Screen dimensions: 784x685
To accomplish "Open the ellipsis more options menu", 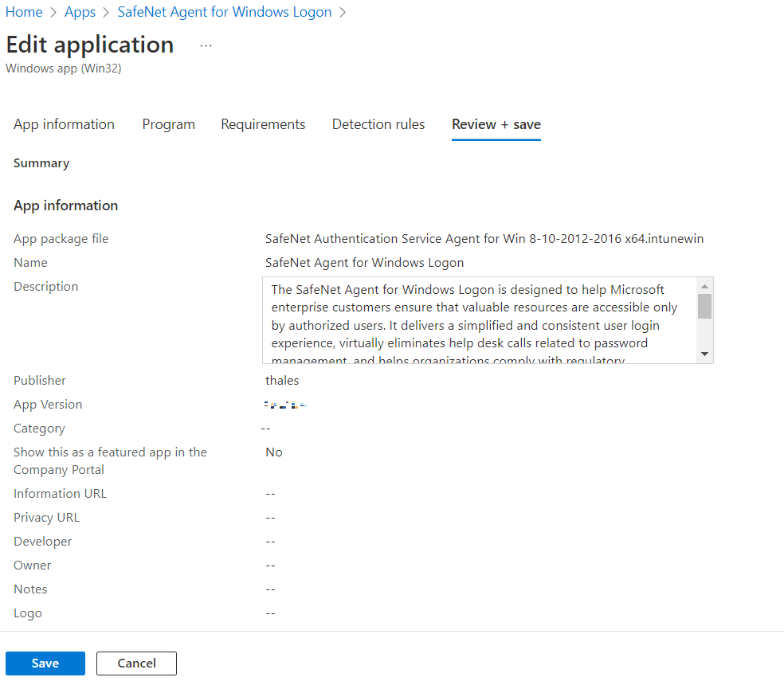I will tap(206, 46).
